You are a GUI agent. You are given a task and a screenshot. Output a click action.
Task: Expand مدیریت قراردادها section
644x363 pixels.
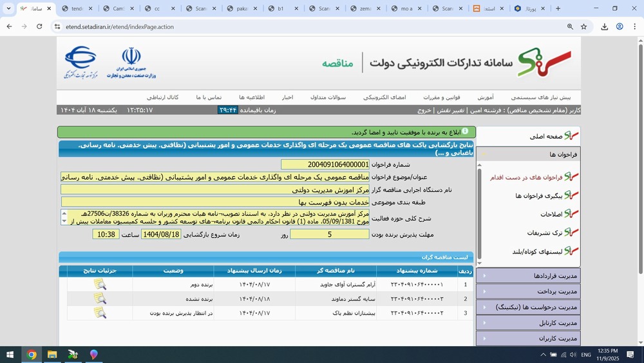pos(528,276)
